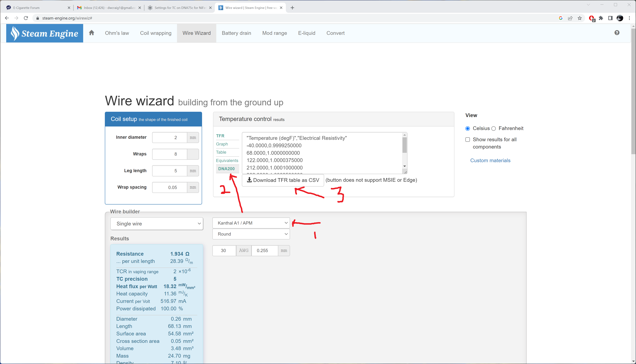
Task: Open the help question mark icon
Action: (617, 33)
